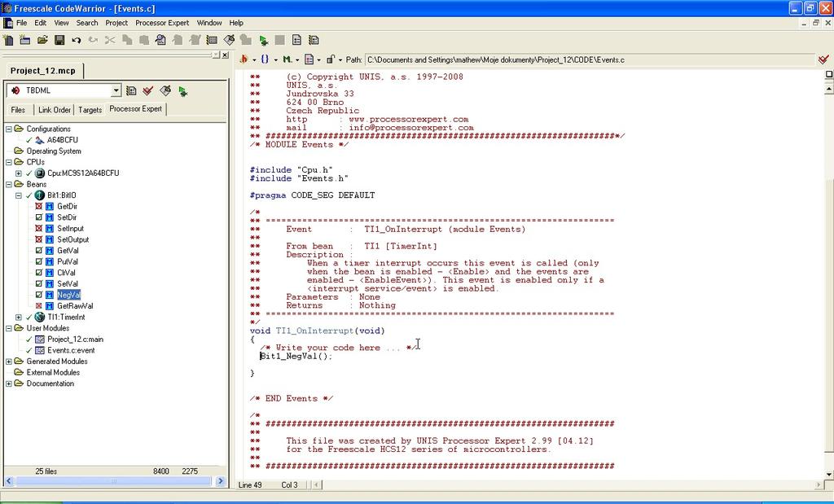Enable the SetInput method checkbox

coord(39,229)
